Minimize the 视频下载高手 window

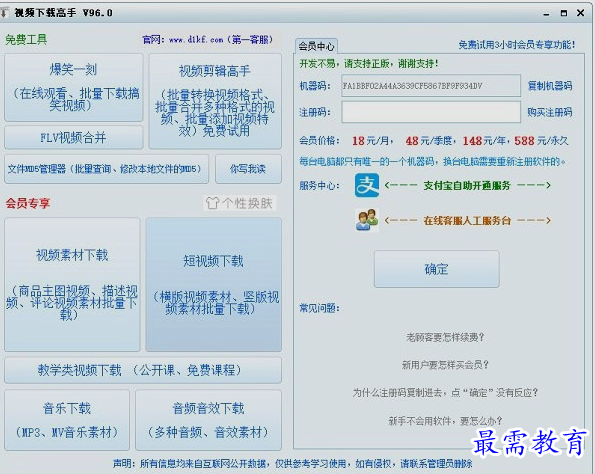pyautogui.click(x=546, y=14)
